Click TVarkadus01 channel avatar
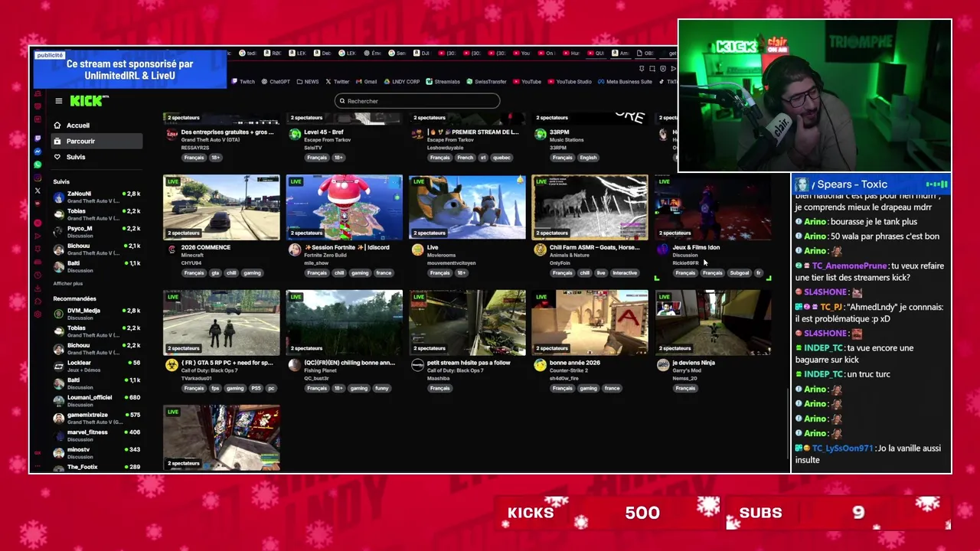This screenshot has width=980, height=551. [172, 366]
